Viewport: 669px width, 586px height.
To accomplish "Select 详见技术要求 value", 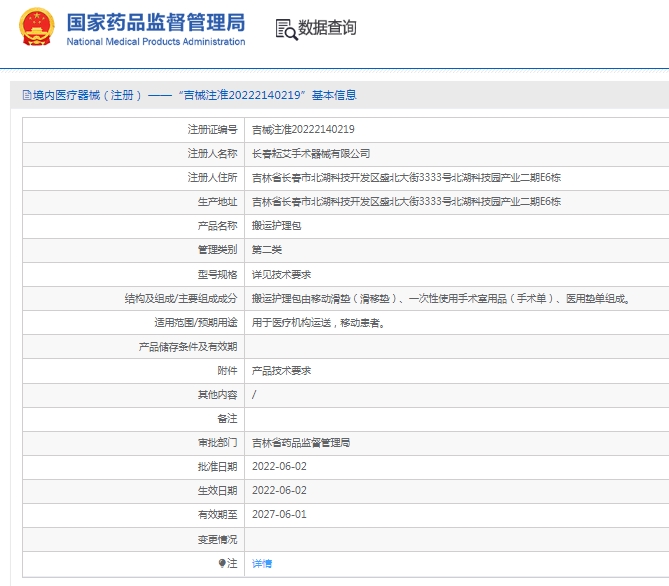I will 282,274.
